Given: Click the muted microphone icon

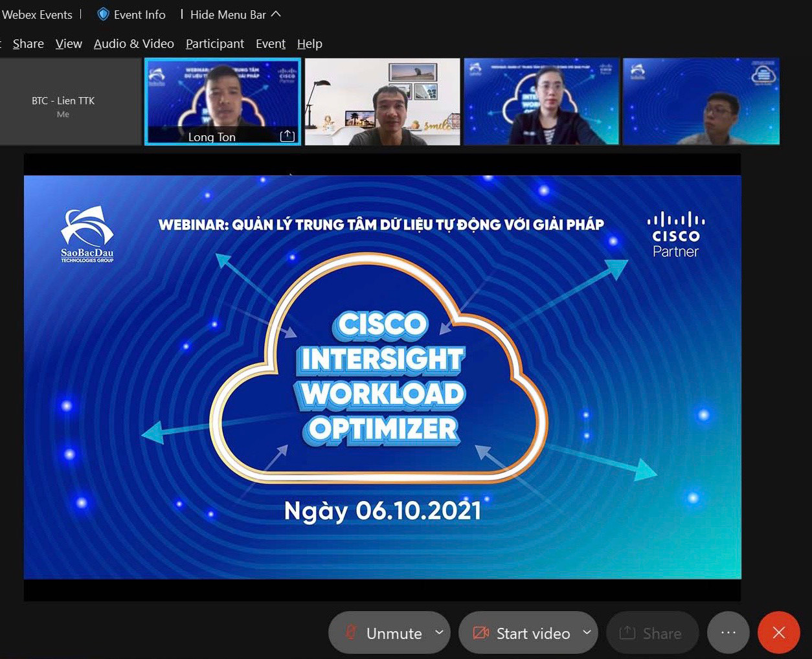Looking at the screenshot, I should [x=351, y=632].
